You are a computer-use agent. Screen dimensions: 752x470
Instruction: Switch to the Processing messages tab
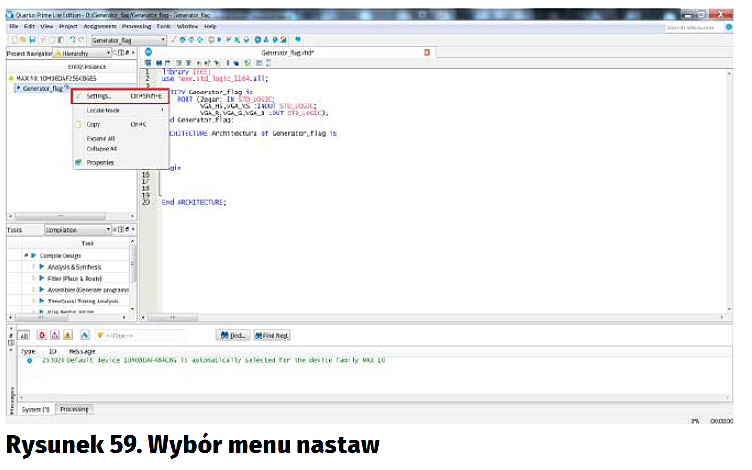74,409
